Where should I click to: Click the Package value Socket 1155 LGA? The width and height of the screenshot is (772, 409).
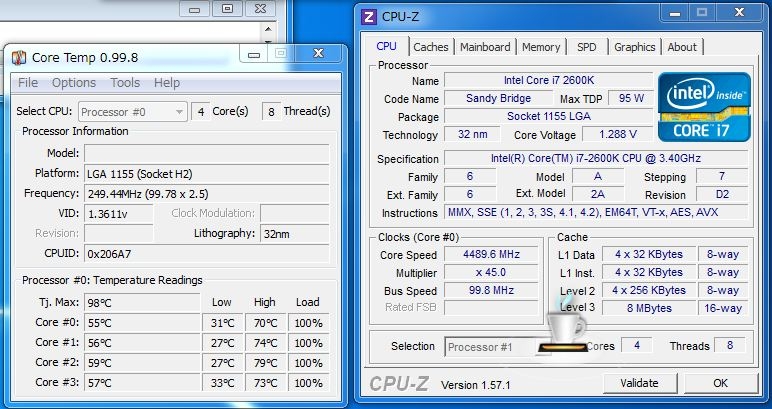548,116
